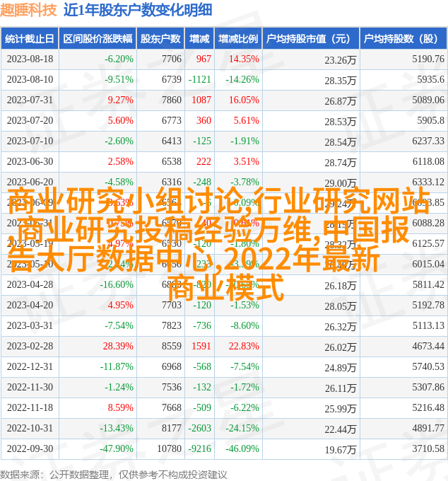Select the date cell 2023-04-28
This screenshot has width=448, height=481.
30,284
